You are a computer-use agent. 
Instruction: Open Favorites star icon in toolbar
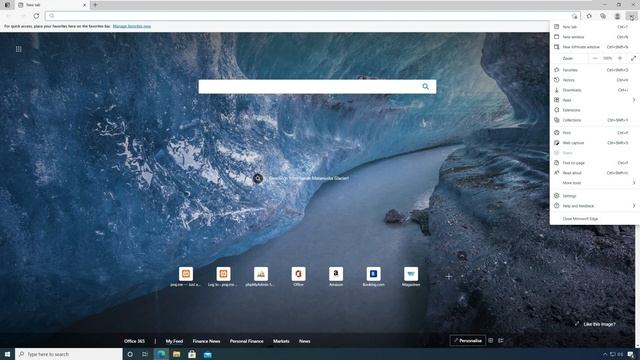pyautogui.click(x=589, y=16)
